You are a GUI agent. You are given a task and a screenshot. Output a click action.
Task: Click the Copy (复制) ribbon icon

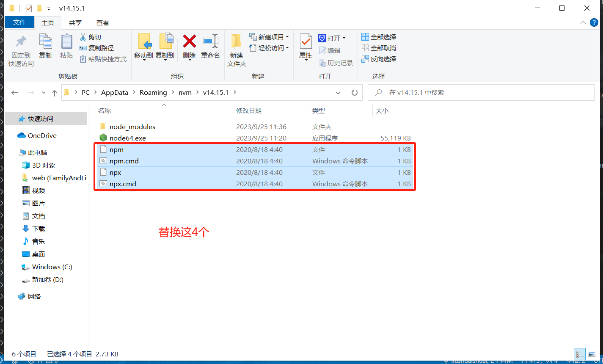(x=45, y=42)
